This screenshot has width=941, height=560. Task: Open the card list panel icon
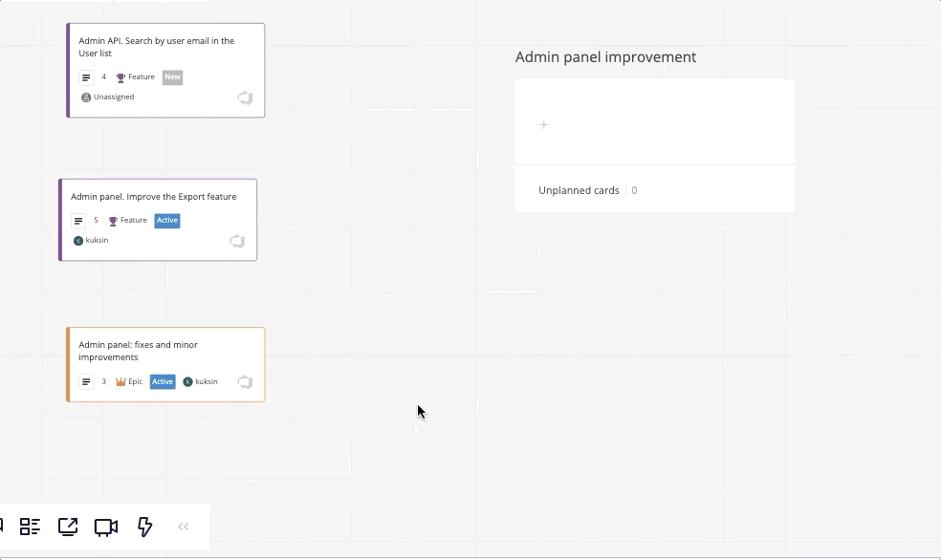tap(30, 527)
